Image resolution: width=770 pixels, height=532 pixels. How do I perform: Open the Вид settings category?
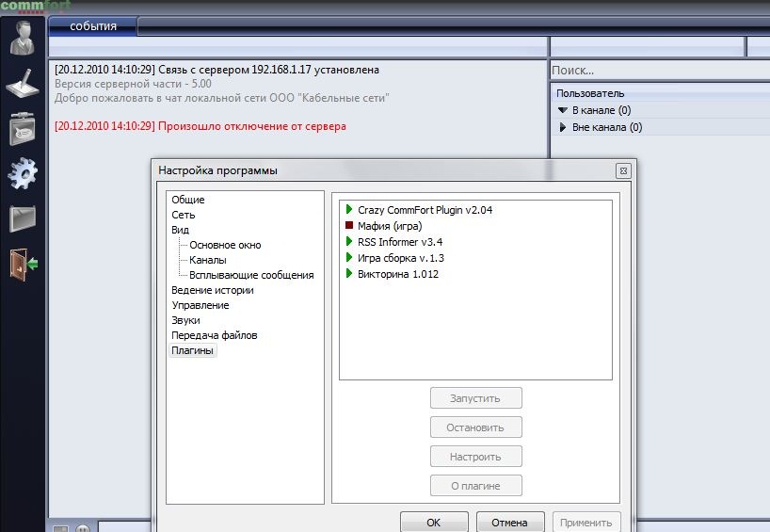(x=180, y=230)
